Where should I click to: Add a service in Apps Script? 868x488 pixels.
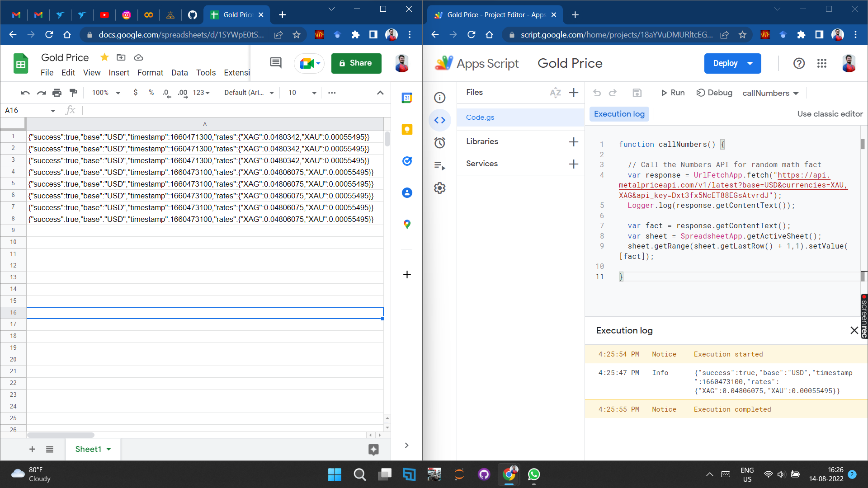tap(574, 164)
